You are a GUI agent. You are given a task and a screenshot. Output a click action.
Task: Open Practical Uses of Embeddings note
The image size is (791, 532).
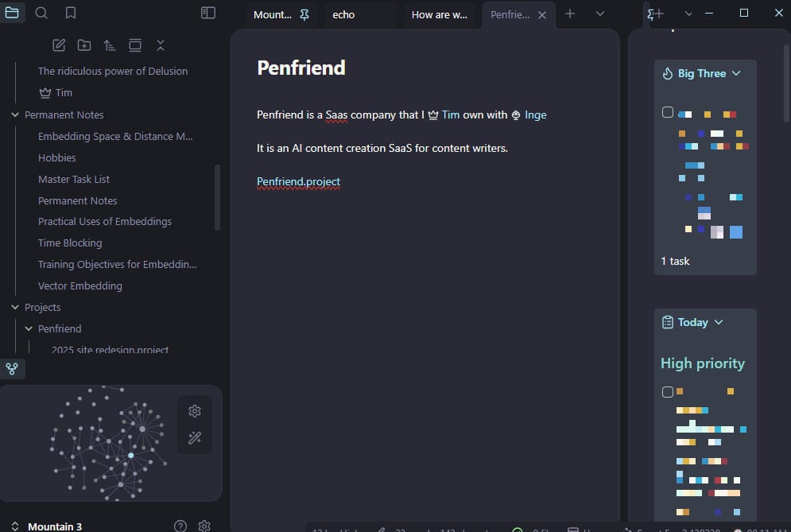[x=105, y=222]
